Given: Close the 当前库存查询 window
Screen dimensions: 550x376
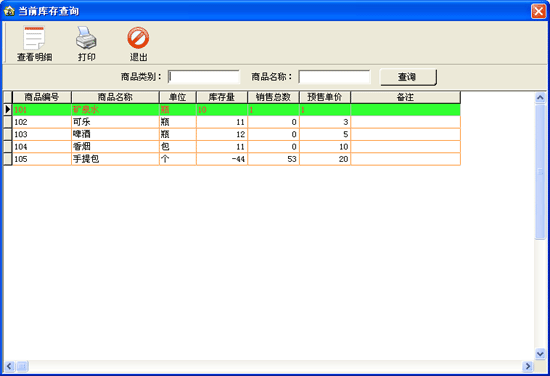Looking at the screenshot, I should click(x=538, y=11).
